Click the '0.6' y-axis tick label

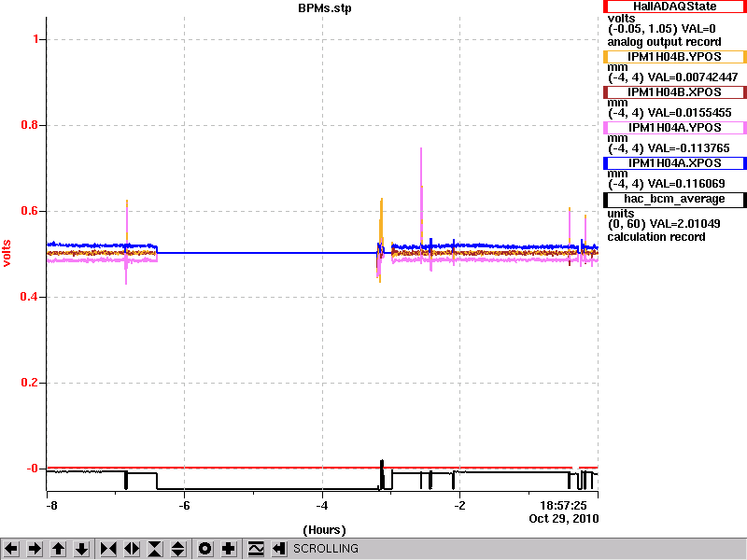(30, 211)
